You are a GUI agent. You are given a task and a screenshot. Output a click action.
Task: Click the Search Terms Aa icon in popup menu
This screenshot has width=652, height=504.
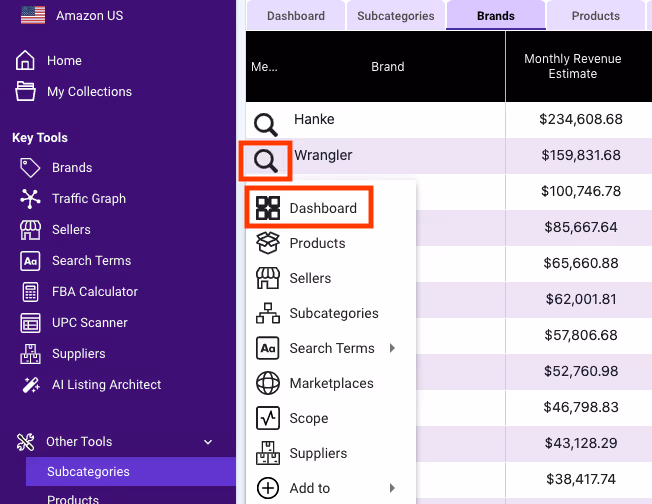click(x=268, y=348)
